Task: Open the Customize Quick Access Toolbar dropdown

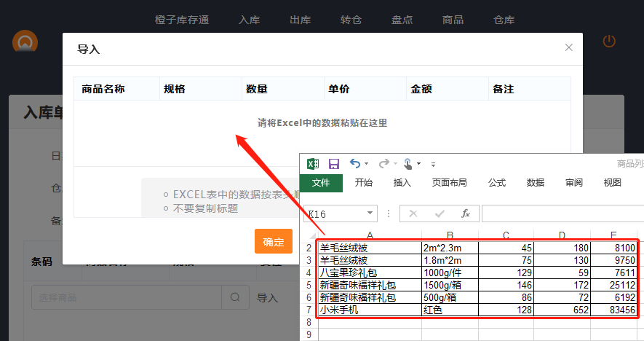Action: point(433,165)
